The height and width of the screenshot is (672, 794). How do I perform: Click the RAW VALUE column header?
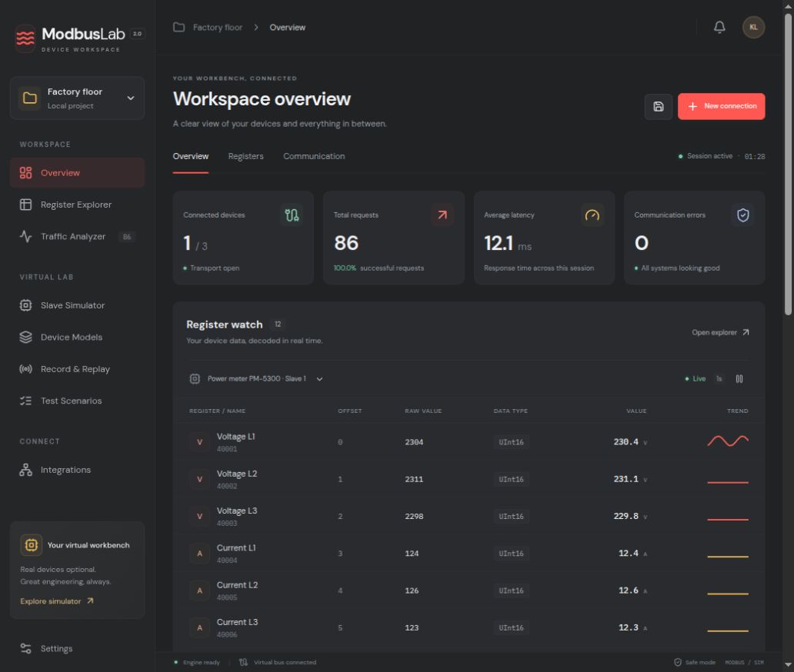coord(423,411)
